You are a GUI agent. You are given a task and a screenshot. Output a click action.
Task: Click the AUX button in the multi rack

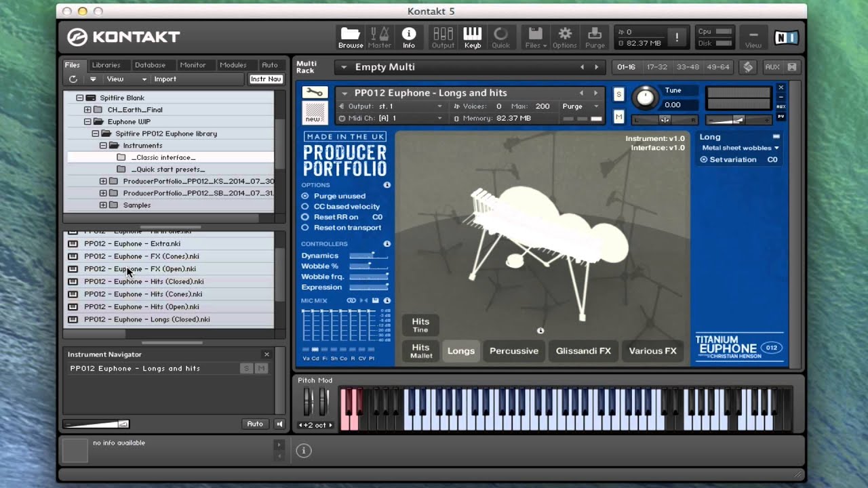772,67
